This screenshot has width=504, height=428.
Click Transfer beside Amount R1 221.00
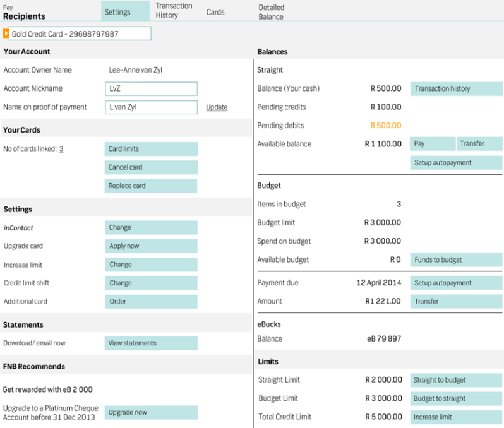(x=456, y=302)
